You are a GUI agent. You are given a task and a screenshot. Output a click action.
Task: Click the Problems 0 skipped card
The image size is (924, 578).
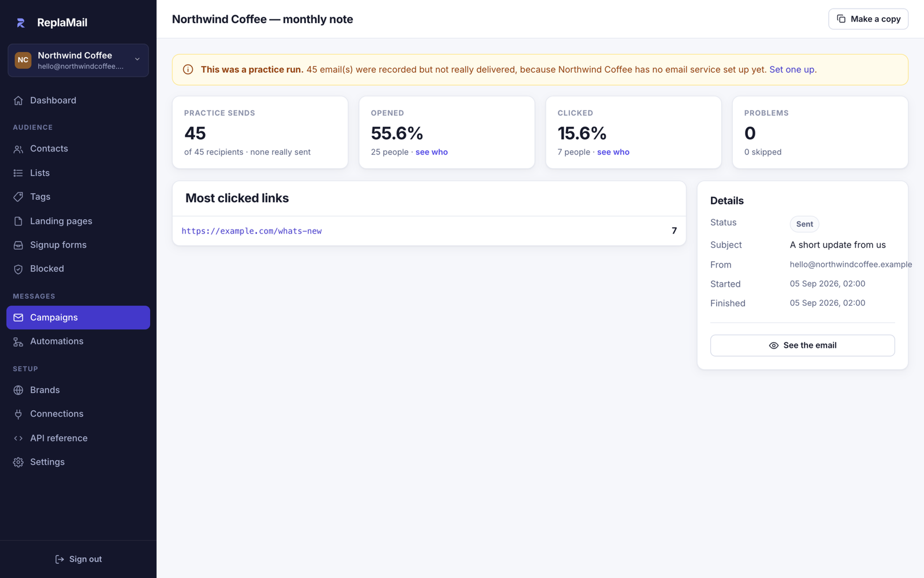coord(820,132)
